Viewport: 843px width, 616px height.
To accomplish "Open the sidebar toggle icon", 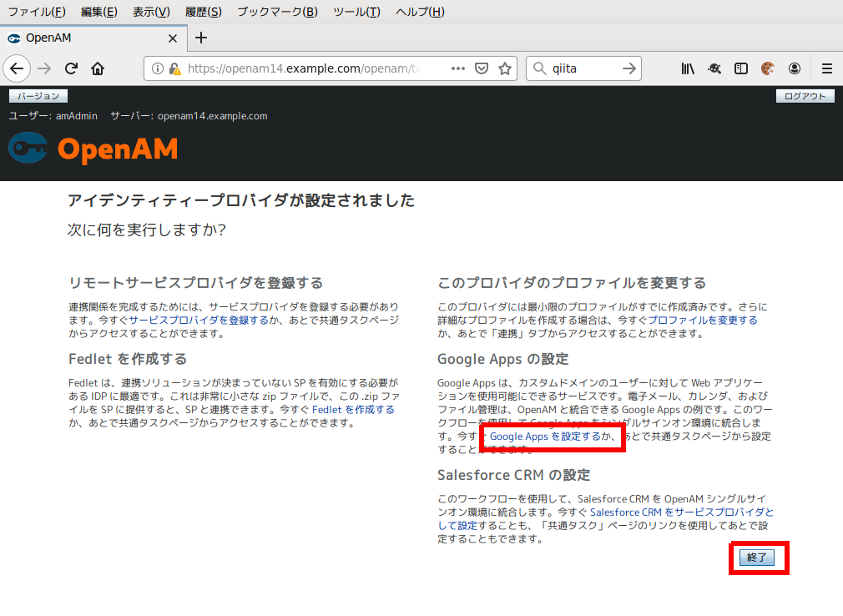I will pyautogui.click(x=741, y=68).
